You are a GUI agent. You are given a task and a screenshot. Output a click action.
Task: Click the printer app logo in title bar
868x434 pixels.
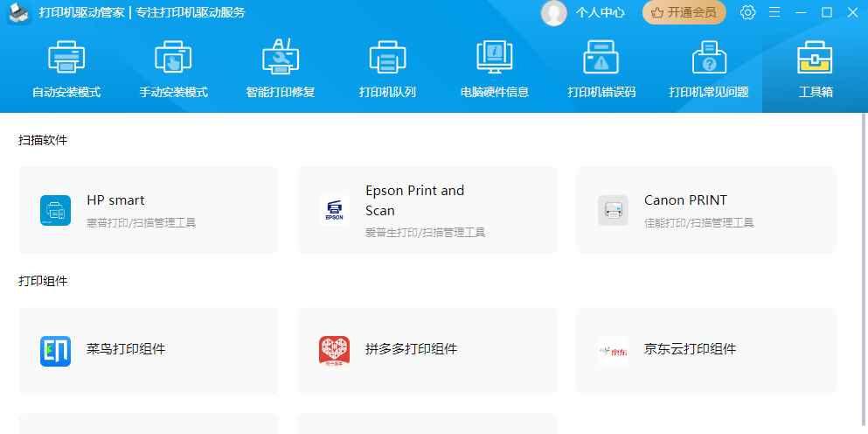[x=18, y=12]
